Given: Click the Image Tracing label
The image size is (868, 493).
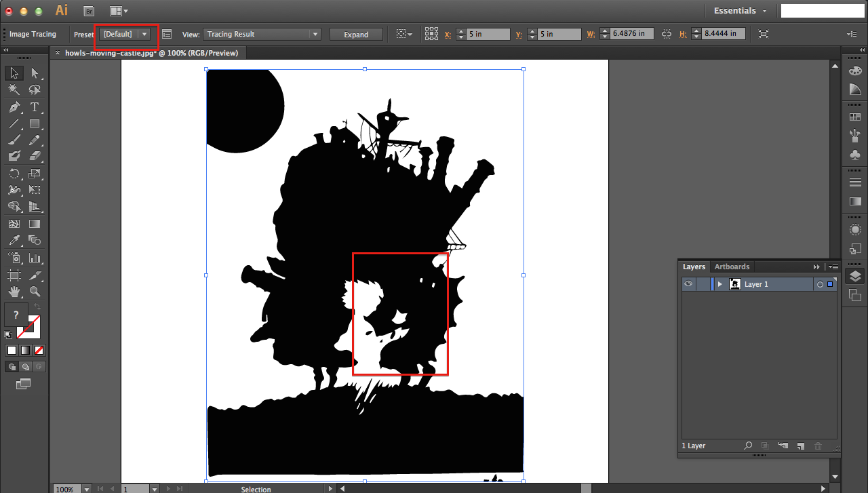Looking at the screenshot, I should pos(33,34).
